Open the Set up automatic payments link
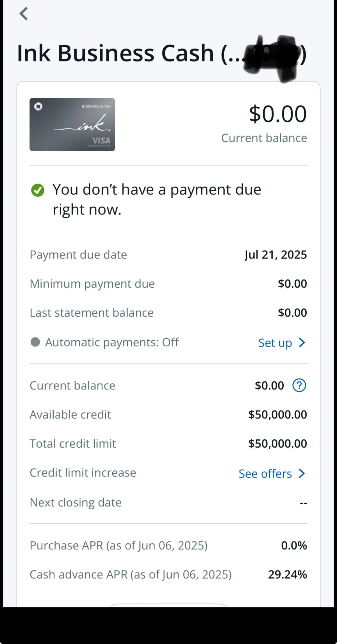This screenshot has height=644, width=337. [x=275, y=343]
